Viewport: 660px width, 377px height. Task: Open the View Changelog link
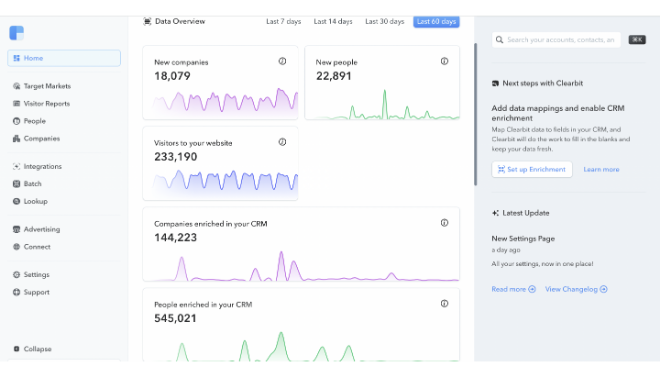[x=576, y=289]
